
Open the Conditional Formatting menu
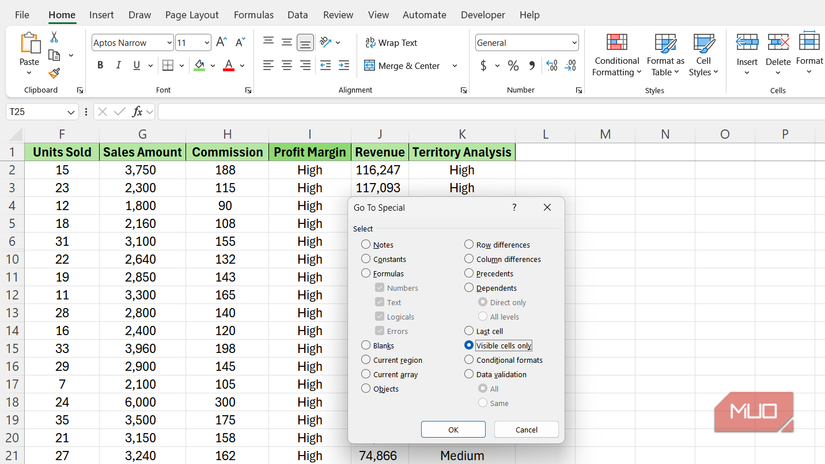point(617,55)
